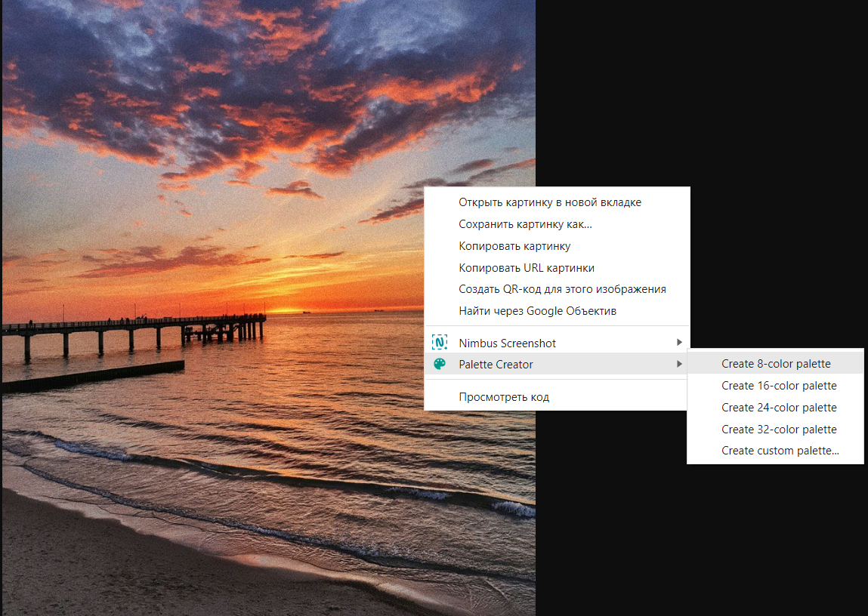Open the 'Nimbus Screenshot' menu entry

[x=507, y=343]
